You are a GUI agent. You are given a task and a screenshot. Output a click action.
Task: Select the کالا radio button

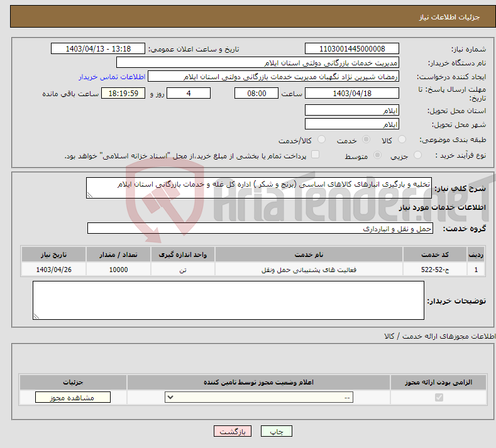tap(402, 139)
